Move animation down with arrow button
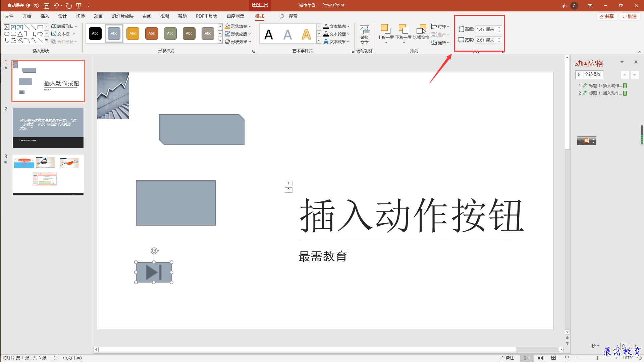Image resolution: width=644 pixels, height=362 pixels. [x=634, y=74]
